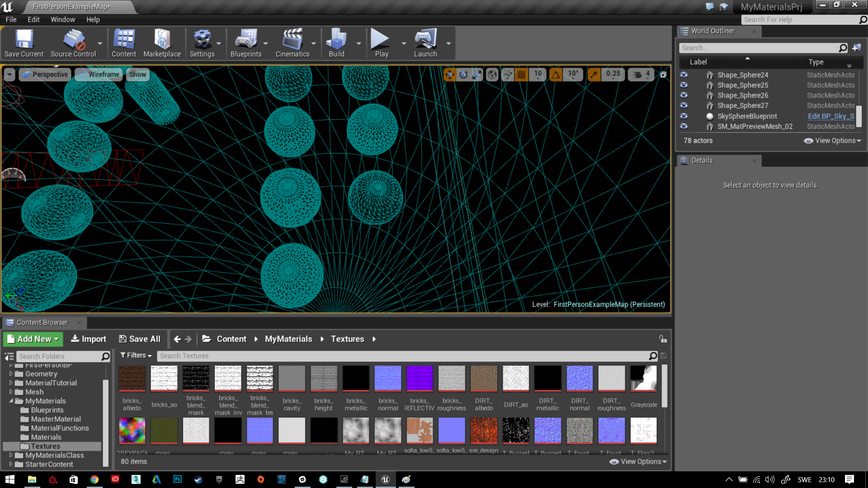Maximize or restore the viewport
Screen dimensions: 868x488
(663, 75)
